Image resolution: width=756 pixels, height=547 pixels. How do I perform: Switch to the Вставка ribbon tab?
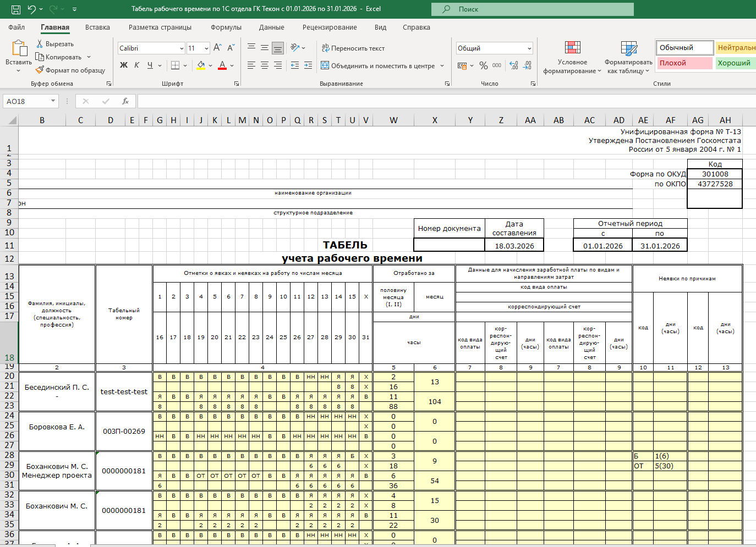[97, 27]
